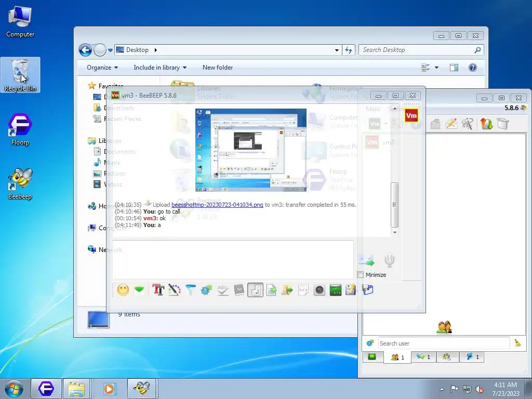Image resolution: width=532 pixels, height=399 pixels.
Task: Click New folder in Explorer toolbar
Action: pos(218,68)
